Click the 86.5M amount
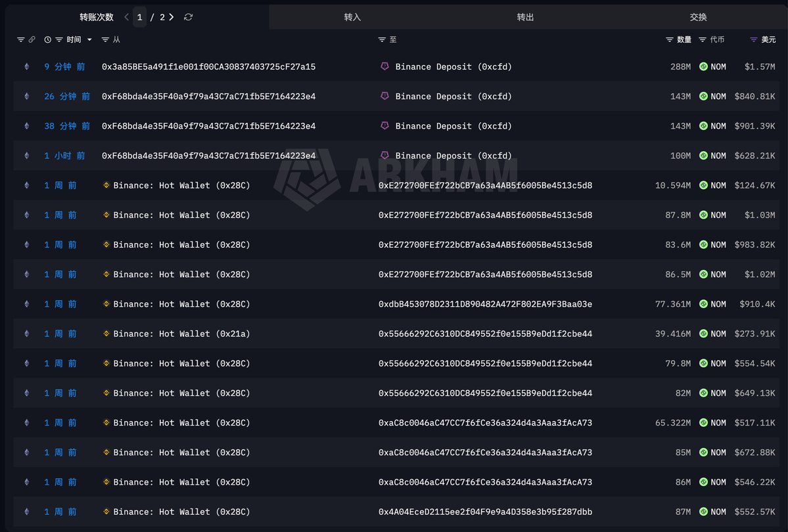 point(678,275)
